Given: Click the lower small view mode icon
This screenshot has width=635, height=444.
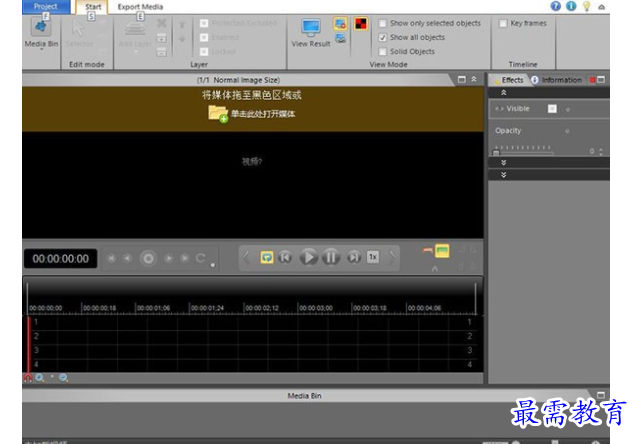Looking at the screenshot, I should (x=341, y=39).
